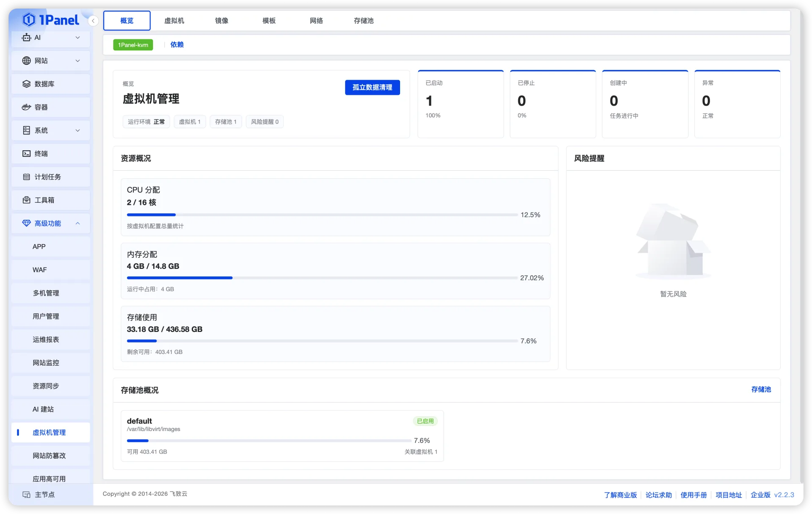This screenshot has height=514, width=812.
Task: Click the 风险提醒 0 tag
Action: pos(265,122)
